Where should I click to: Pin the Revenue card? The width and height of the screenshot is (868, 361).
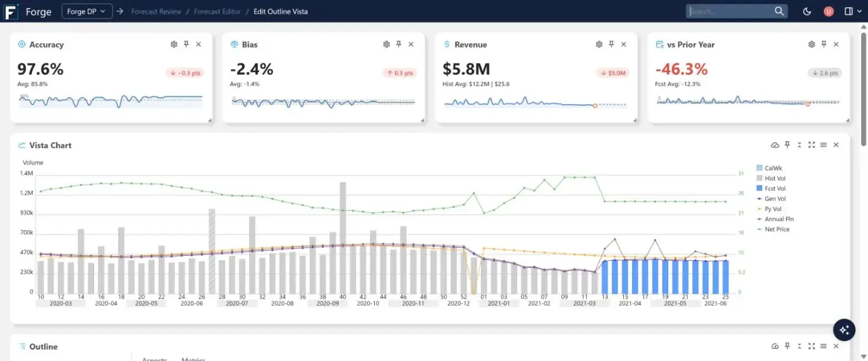(611, 44)
